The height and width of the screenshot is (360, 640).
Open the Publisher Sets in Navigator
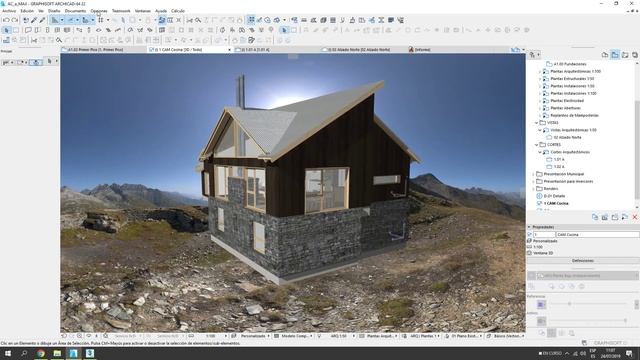coord(635,55)
